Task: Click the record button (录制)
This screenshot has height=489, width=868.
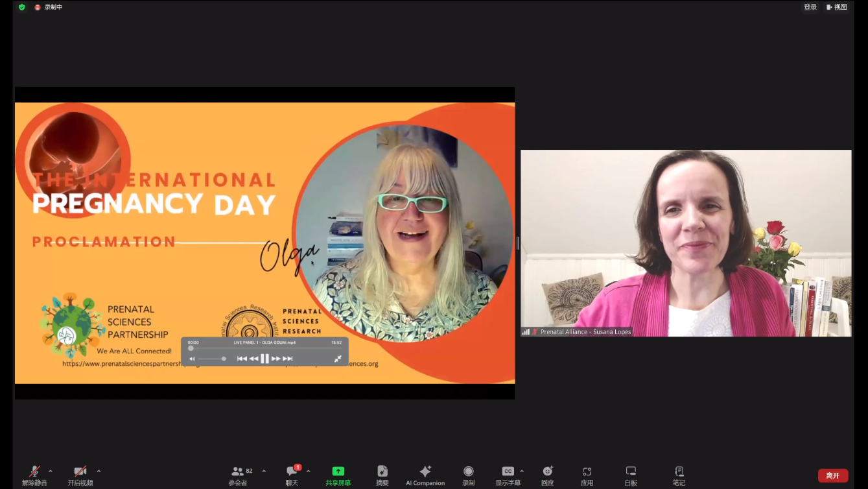Action: pos(468,475)
